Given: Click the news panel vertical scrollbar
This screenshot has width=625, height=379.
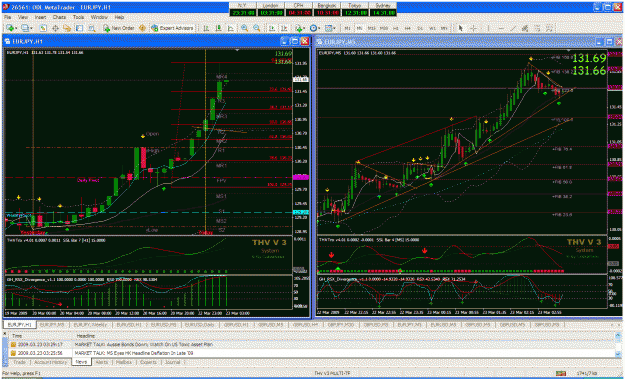Looking at the screenshot, I should [617, 345].
